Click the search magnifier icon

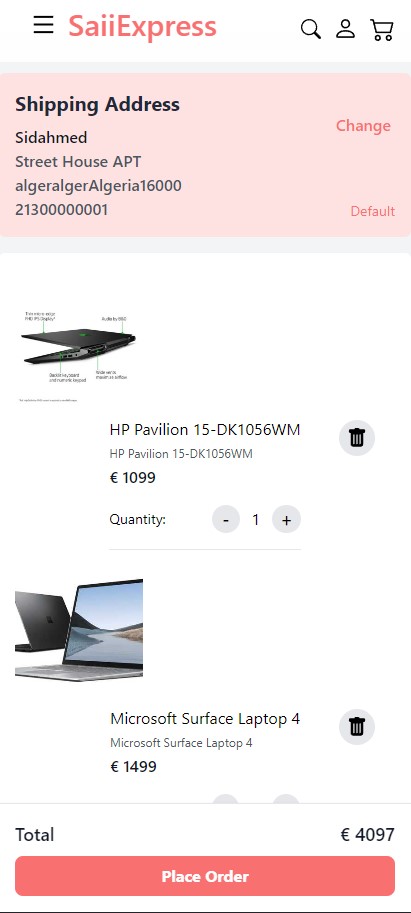(x=311, y=29)
